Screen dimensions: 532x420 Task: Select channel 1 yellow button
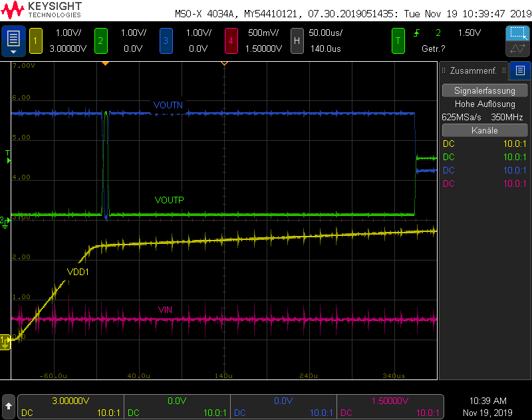coord(36,41)
